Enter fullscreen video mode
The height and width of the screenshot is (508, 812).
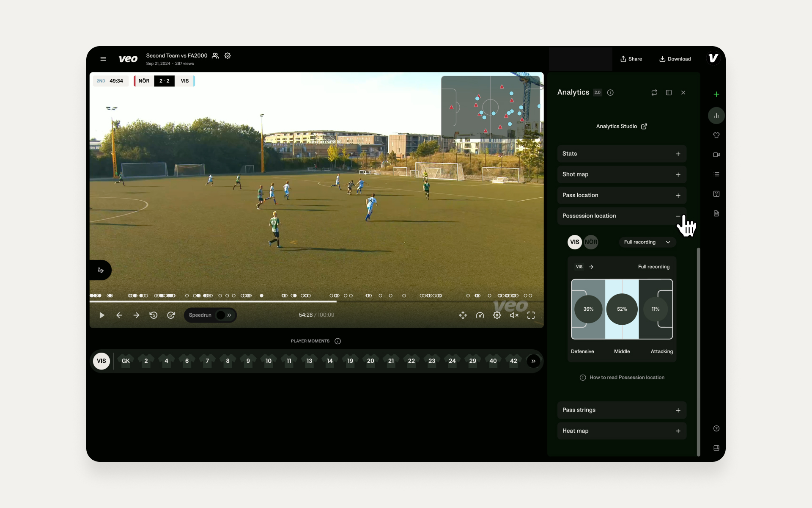[531, 315]
